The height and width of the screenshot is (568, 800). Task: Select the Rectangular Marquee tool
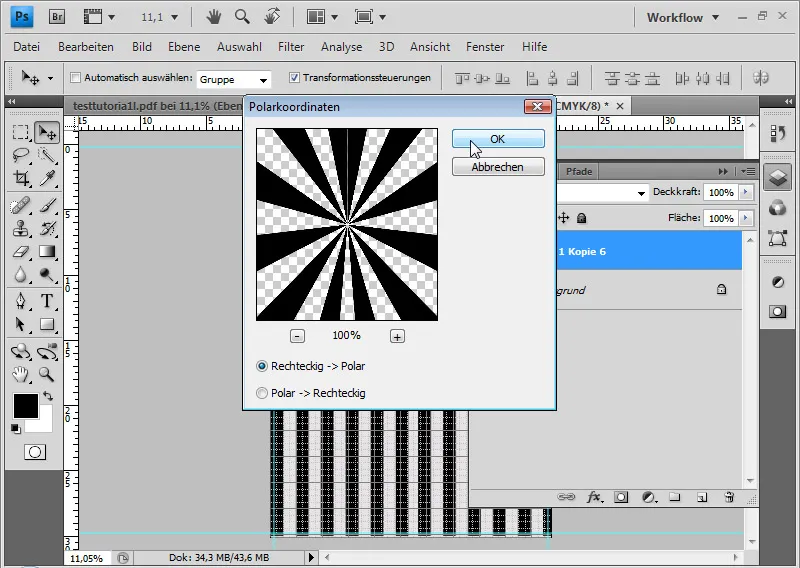[20, 133]
